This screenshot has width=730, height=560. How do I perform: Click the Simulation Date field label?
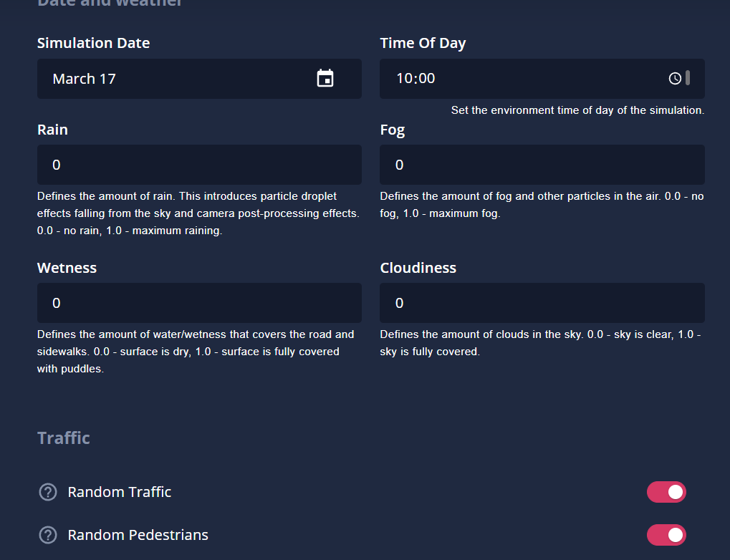(x=94, y=43)
